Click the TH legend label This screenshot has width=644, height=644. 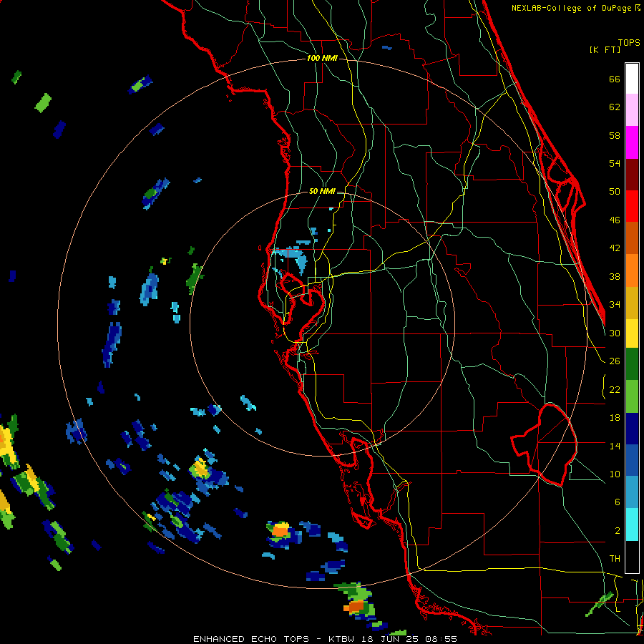[x=615, y=559]
